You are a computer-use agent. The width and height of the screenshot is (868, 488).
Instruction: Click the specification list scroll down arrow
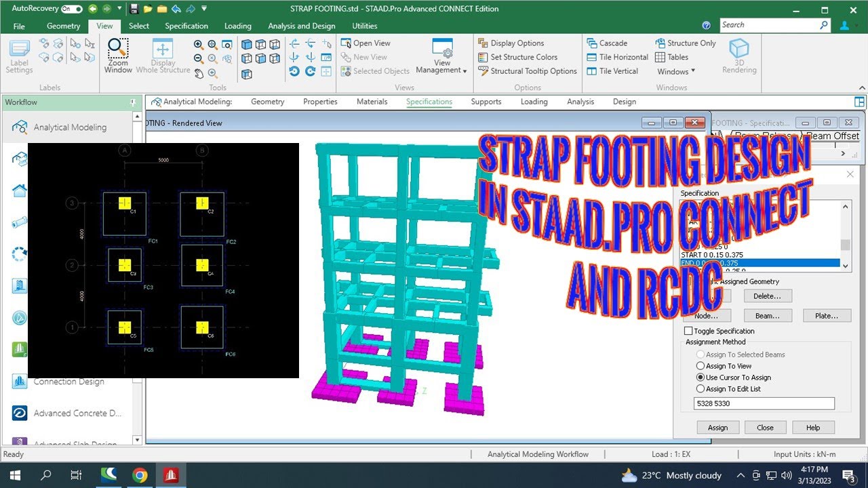point(845,266)
